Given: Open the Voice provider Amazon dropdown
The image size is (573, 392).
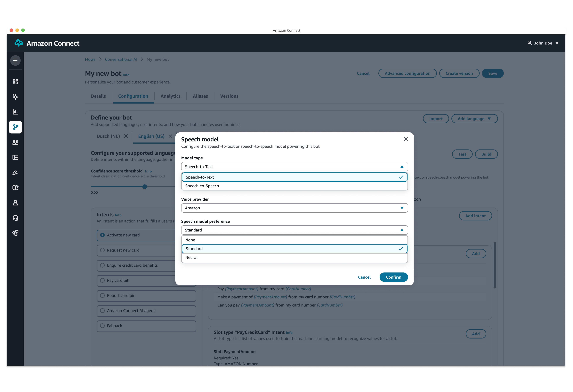Looking at the screenshot, I should coord(294,208).
